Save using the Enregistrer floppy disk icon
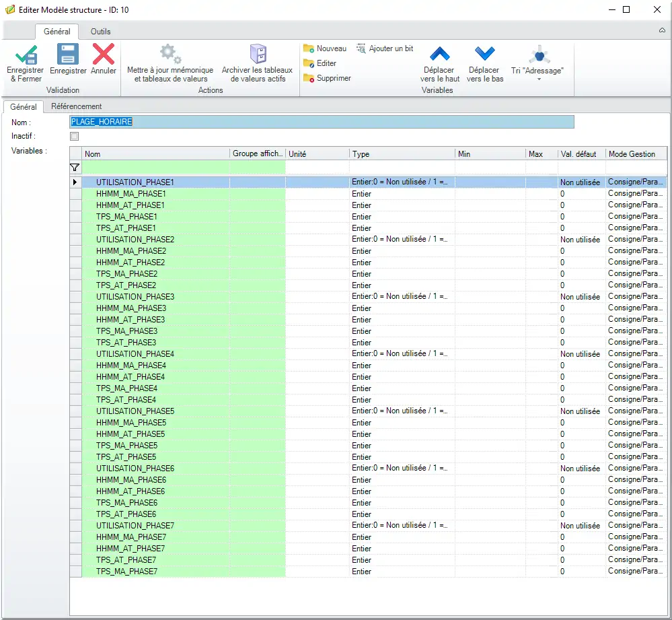Image resolution: width=672 pixels, height=620 pixels. tap(68, 54)
